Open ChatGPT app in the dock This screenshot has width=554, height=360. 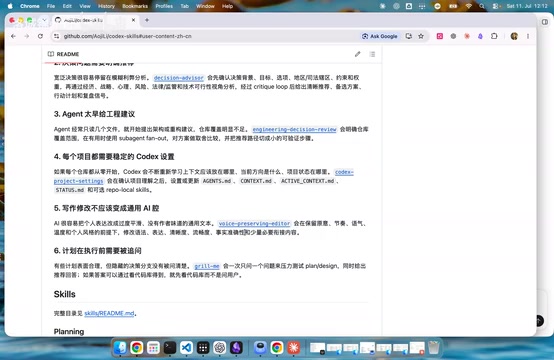coord(219,348)
